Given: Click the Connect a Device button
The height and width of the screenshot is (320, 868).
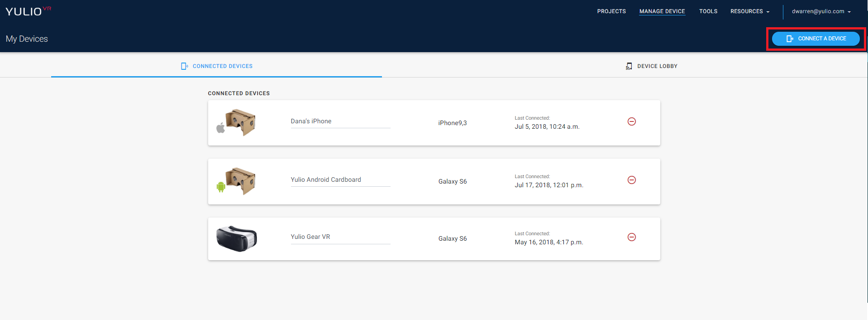Looking at the screenshot, I should (x=816, y=39).
